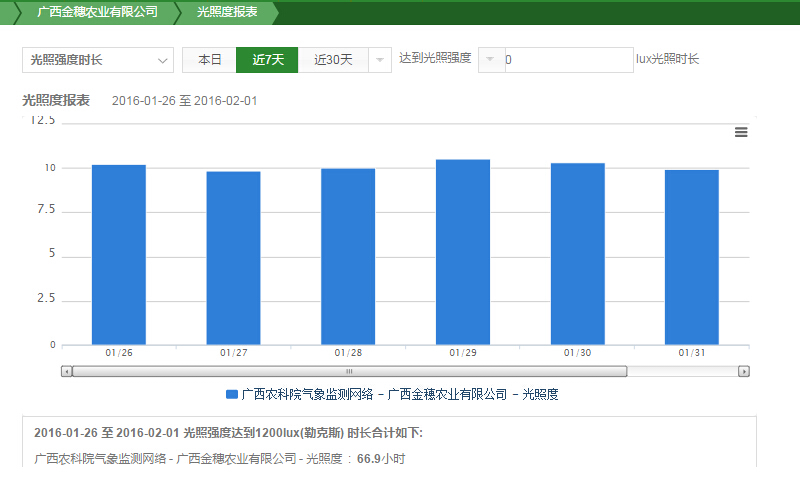The image size is (800, 485).
Task: Select the 近7天 time range
Action: [267, 60]
